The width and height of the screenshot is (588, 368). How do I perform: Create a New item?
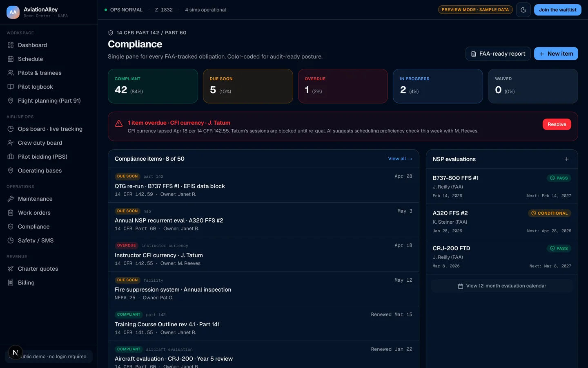tap(556, 54)
